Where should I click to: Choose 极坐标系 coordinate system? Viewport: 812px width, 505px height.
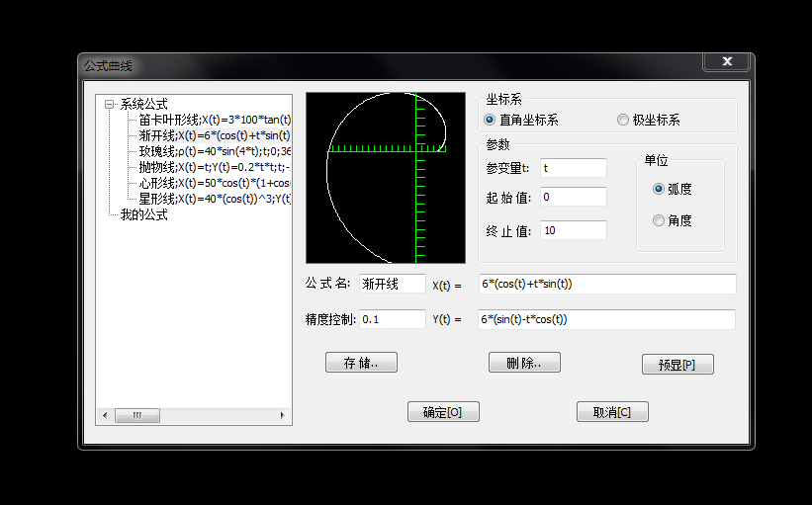(x=623, y=120)
